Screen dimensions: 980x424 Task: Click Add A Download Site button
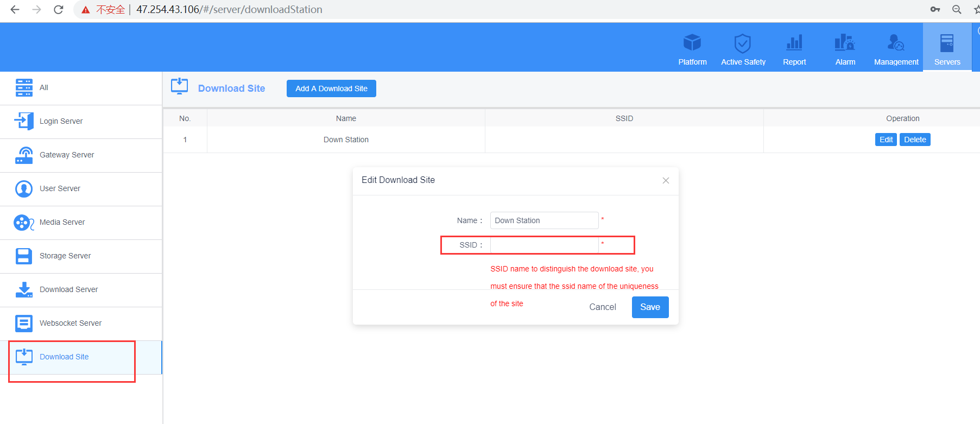pyautogui.click(x=331, y=88)
